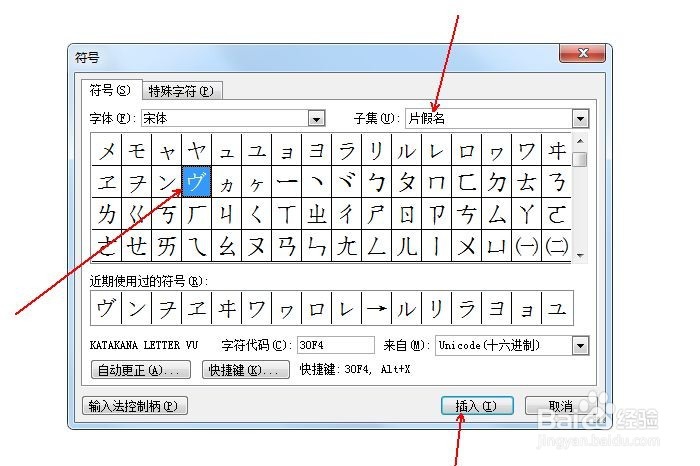Image resolution: width=700 pixels, height=466 pixels.
Task: Select katakana レ in the symbol grid
Action: [436, 150]
